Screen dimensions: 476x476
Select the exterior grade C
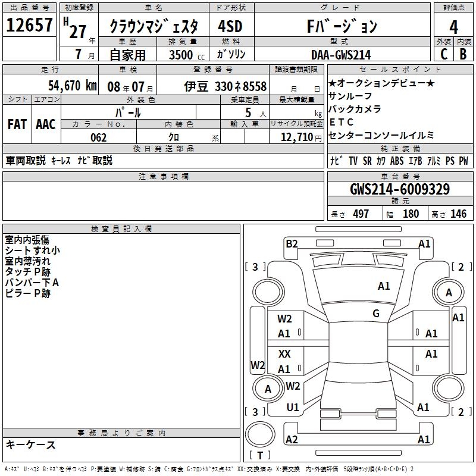(x=444, y=54)
